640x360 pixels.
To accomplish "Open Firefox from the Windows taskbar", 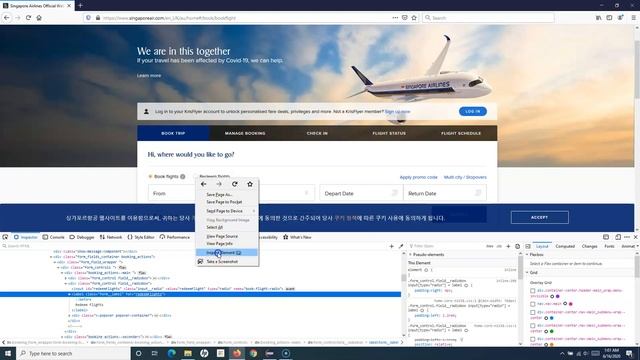I will click(237, 353).
